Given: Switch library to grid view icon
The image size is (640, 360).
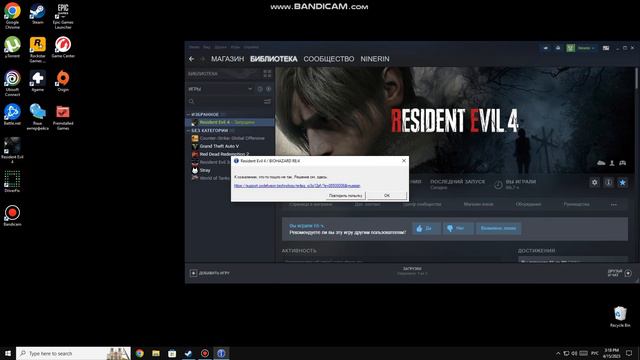Looking at the screenshot, I should 267,73.
